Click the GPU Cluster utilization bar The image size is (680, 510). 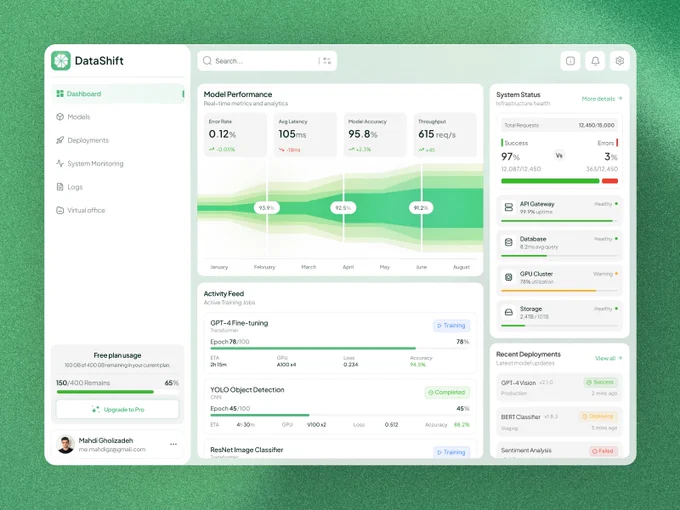click(559, 291)
